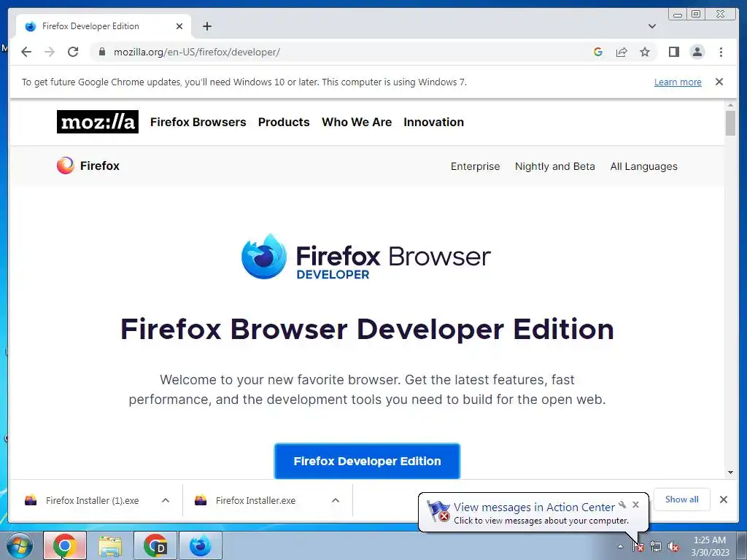The image size is (747, 560).
Task: Click the muted volume tray icon
Action: tap(673, 547)
